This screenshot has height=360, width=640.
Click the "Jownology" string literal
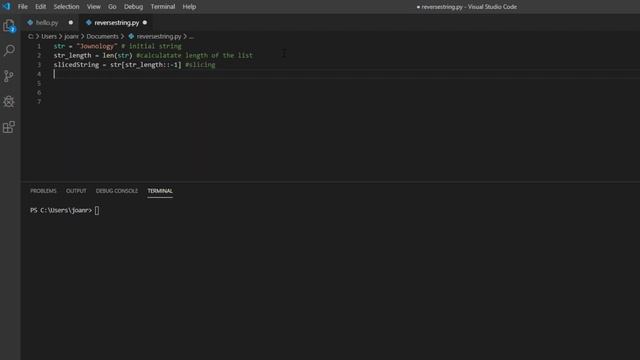pos(97,46)
